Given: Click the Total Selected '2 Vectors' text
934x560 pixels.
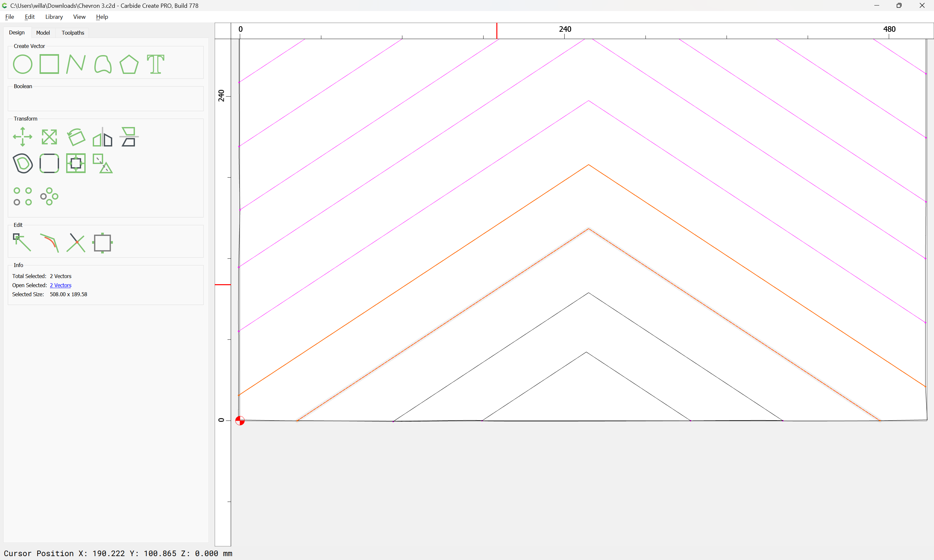Looking at the screenshot, I should tap(60, 276).
